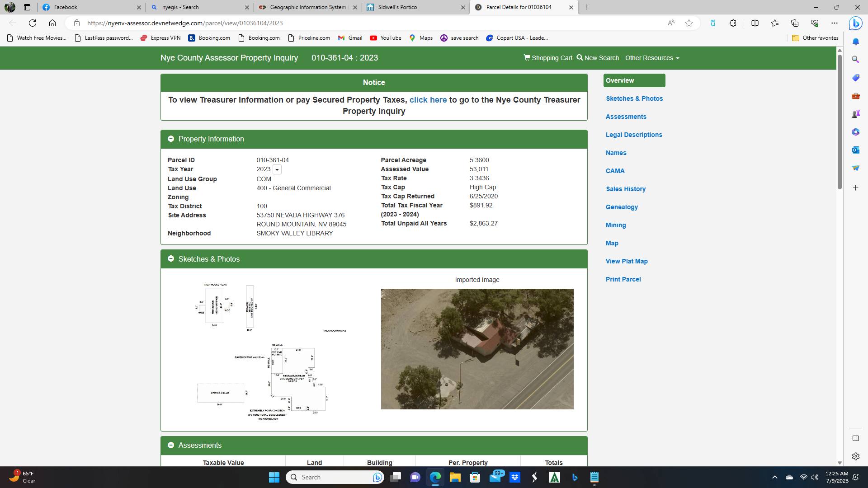Open browser extensions puzzle icon

click(733, 23)
